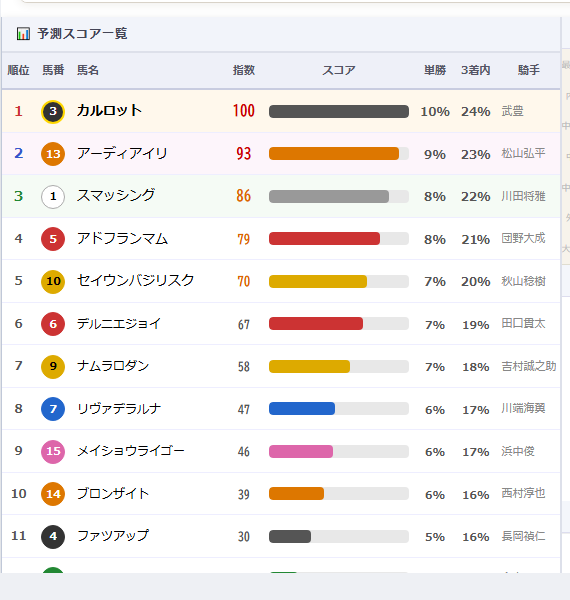This screenshot has height=600, width=570.
Task: Click jockey name 浜中俊
Action: tap(518, 451)
